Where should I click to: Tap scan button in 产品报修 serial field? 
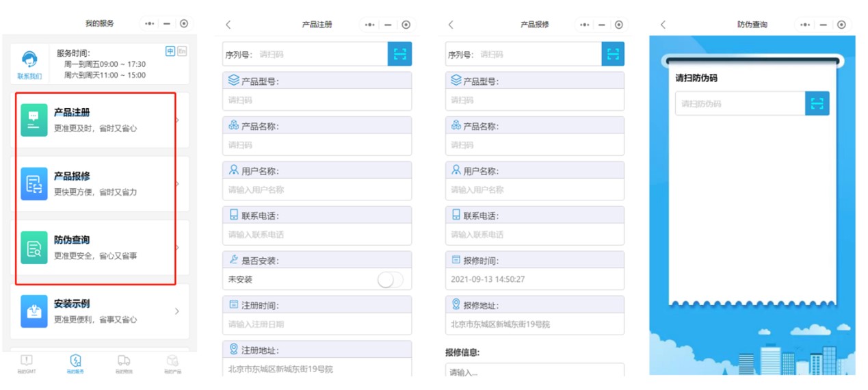pos(613,54)
